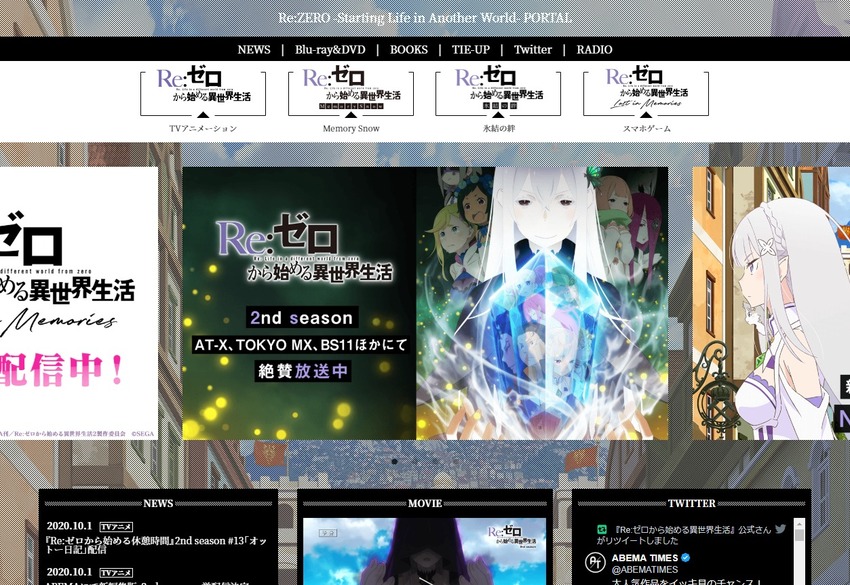Image resolution: width=850 pixels, height=585 pixels.
Task: Open the 2nd season center carousel banner
Action: tap(425, 303)
